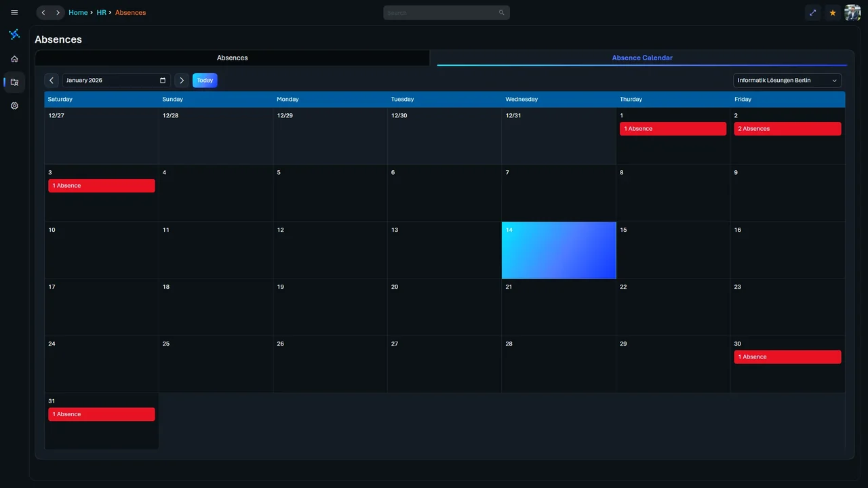Click the Absences page heading

coord(58,40)
